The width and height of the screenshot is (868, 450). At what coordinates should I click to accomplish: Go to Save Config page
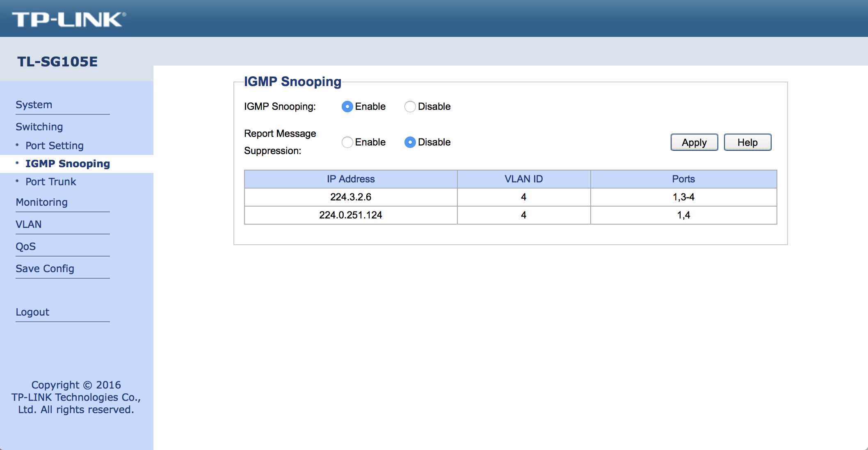tap(45, 268)
